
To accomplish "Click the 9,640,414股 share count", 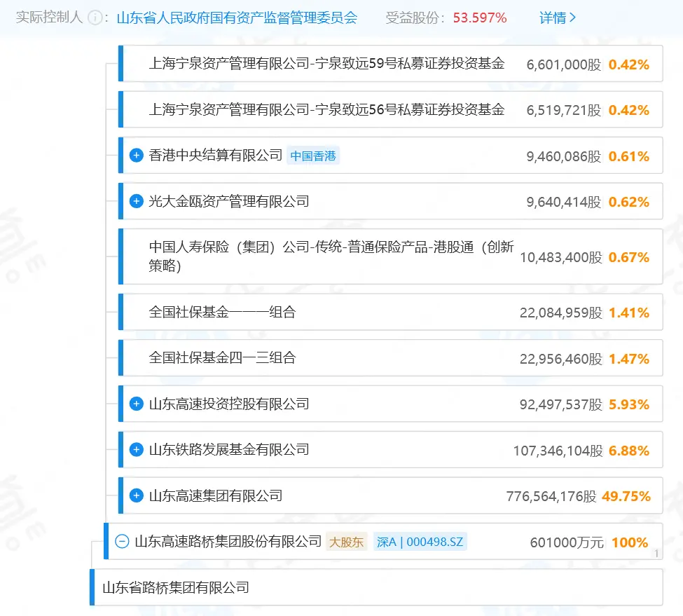I will [x=564, y=202].
